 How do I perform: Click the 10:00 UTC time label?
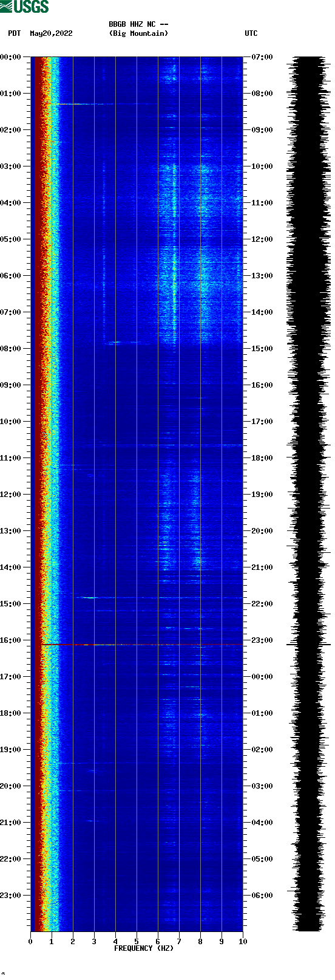[x=262, y=166]
